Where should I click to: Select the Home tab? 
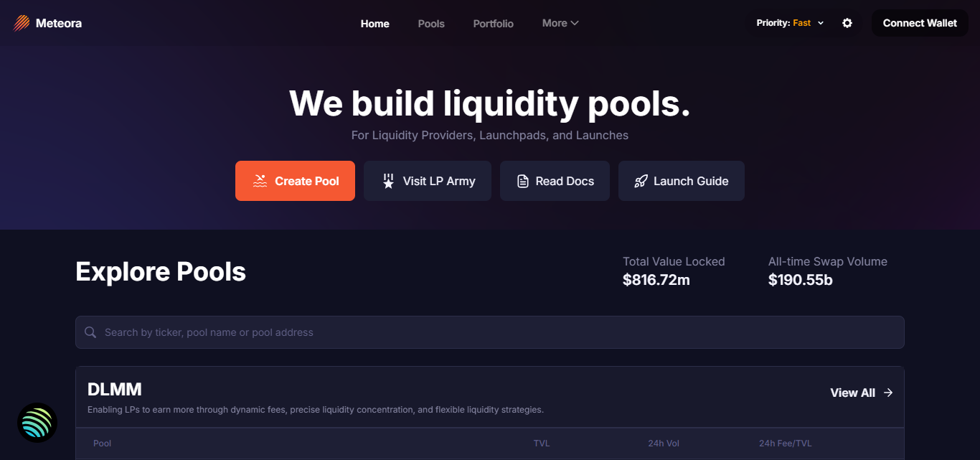pos(375,24)
